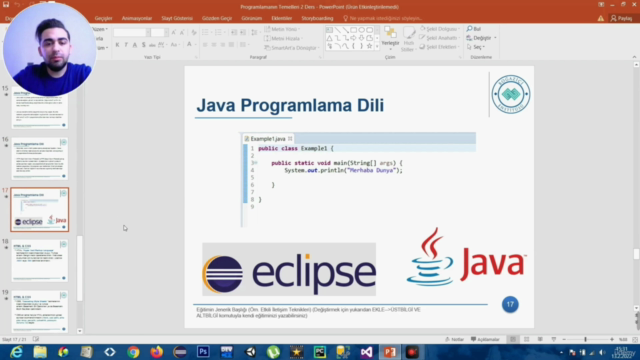Viewport: 640px width, 360px height.
Task: Click the increase font size icon
Action: (x=174, y=32)
